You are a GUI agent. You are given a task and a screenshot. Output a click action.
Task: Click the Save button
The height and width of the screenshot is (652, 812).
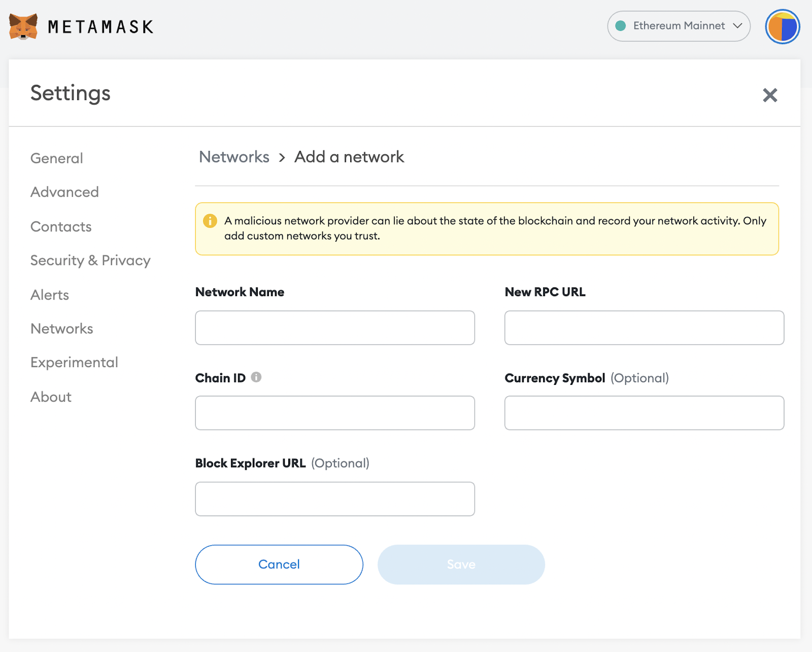point(461,564)
